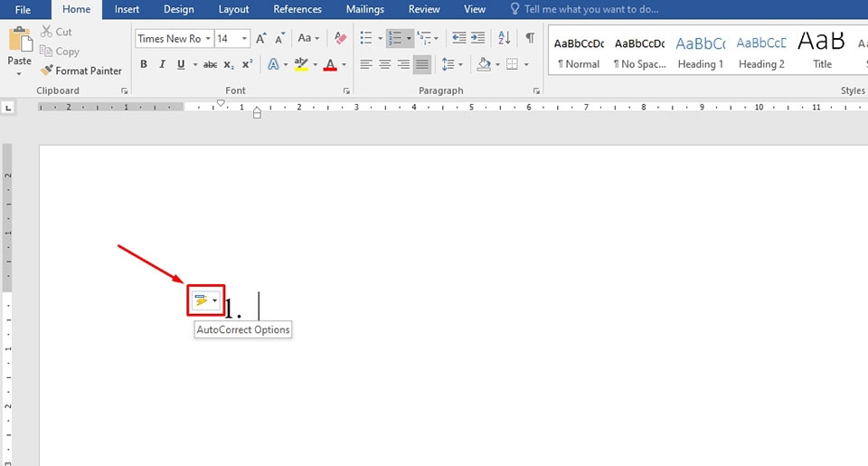Switch to the References tab
The height and width of the screenshot is (466, 868).
[x=297, y=9]
